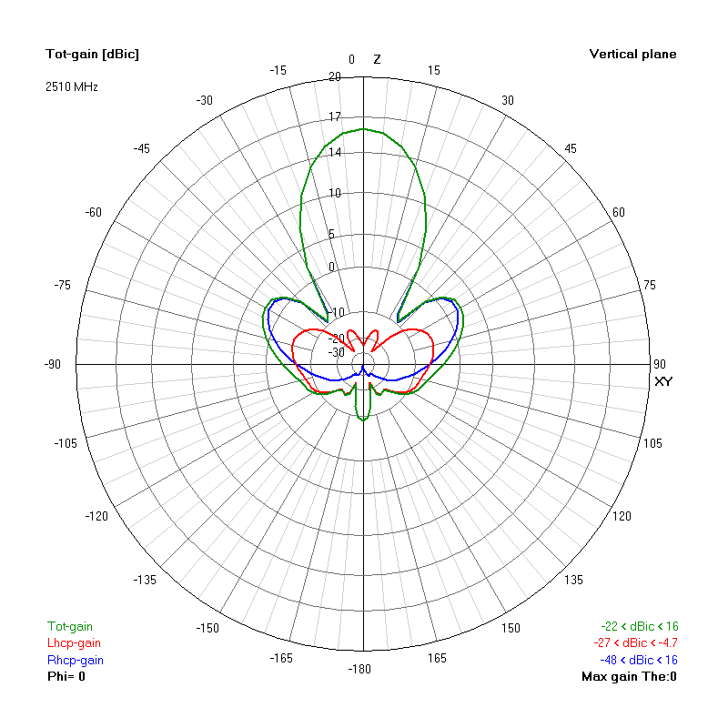This screenshot has width=728, height=728.
Task: Select the green "Tot-gain" legend entry
Action: pos(70,626)
